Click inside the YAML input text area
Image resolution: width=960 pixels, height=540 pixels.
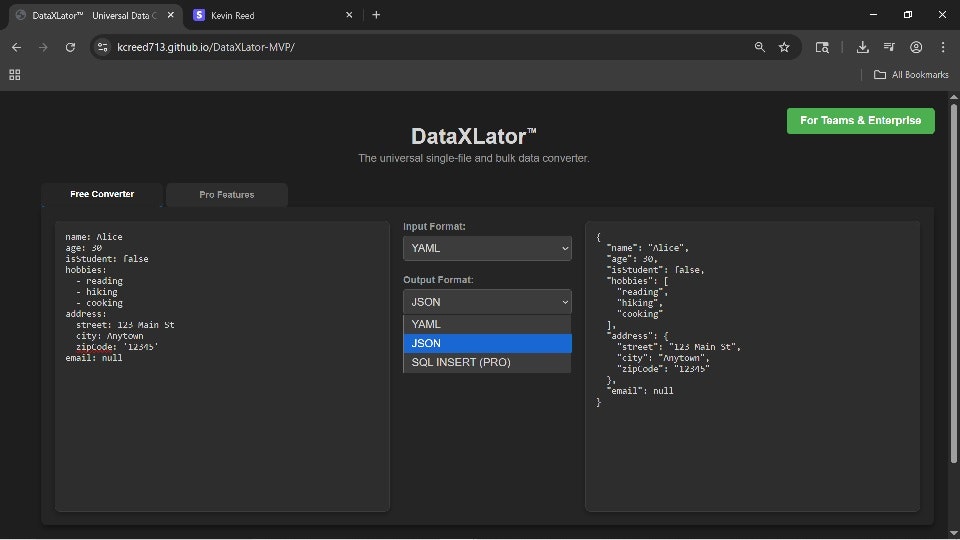click(222, 366)
